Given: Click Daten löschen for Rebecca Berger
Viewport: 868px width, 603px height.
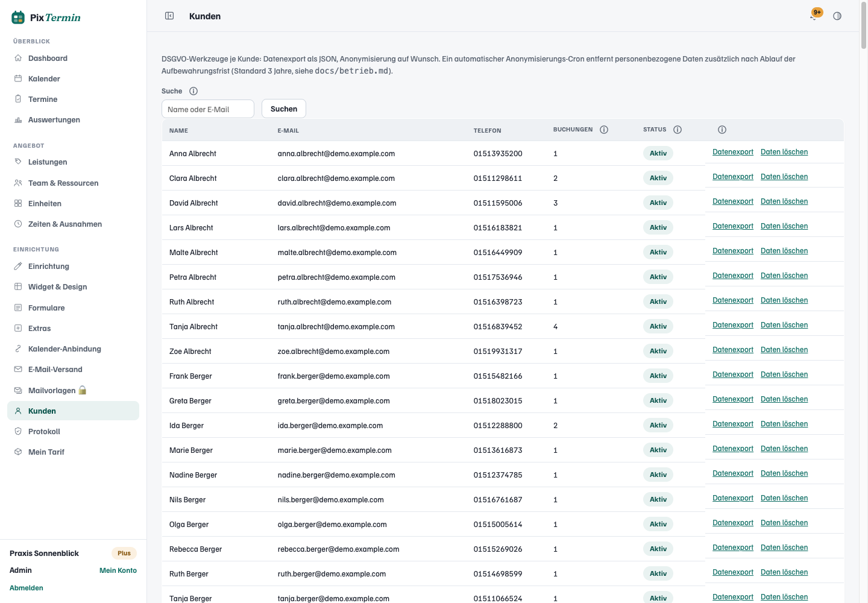Looking at the screenshot, I should tap(784, 548).
